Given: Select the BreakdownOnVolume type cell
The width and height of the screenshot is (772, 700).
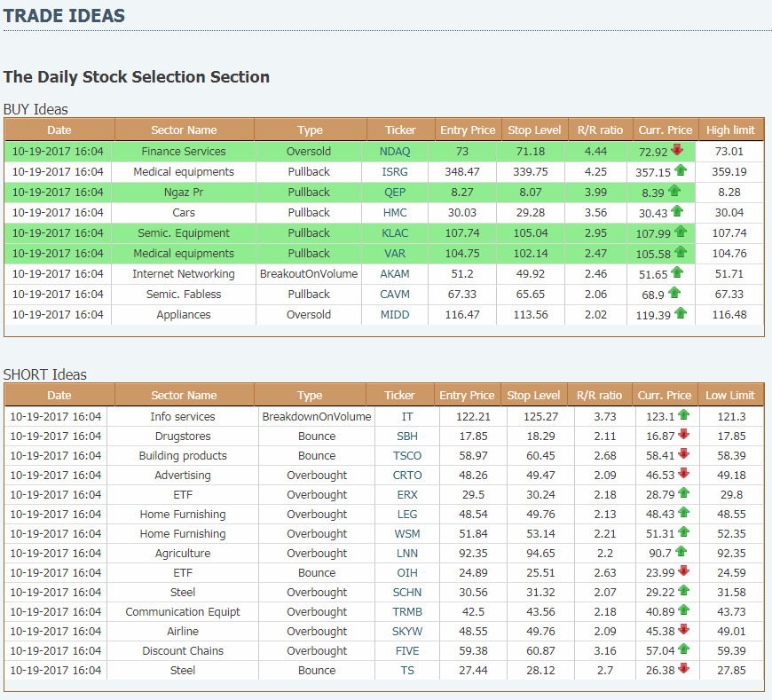Looking at the screenshot, I should click(x=317, y=416).
